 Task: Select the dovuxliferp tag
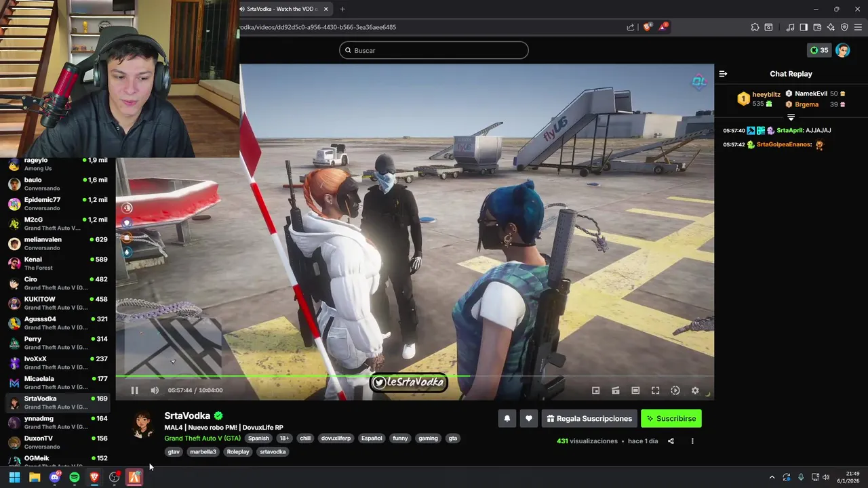click(x=336, y=439)
